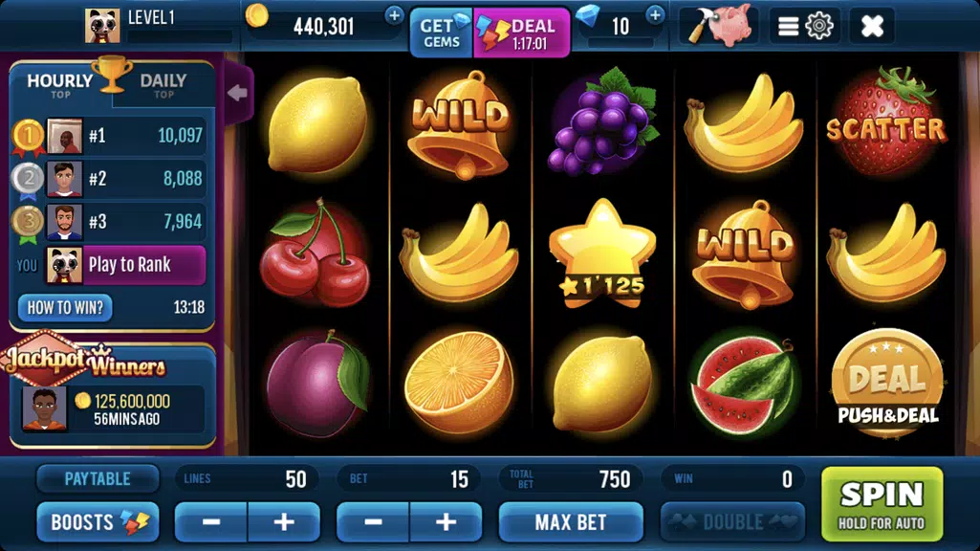Collapse the leaderboard with arrow tab
The image size is (980, 551).
click(x=238, y=93)
